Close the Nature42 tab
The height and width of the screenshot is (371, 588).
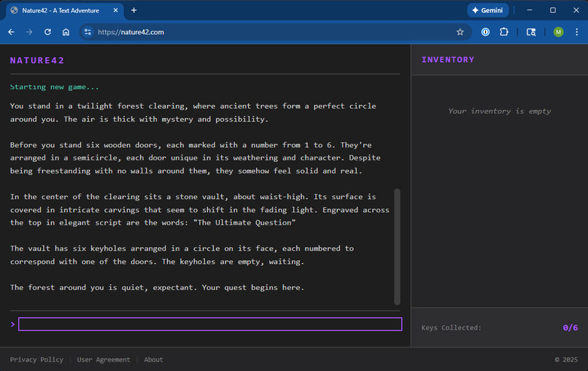coord(115,10)
